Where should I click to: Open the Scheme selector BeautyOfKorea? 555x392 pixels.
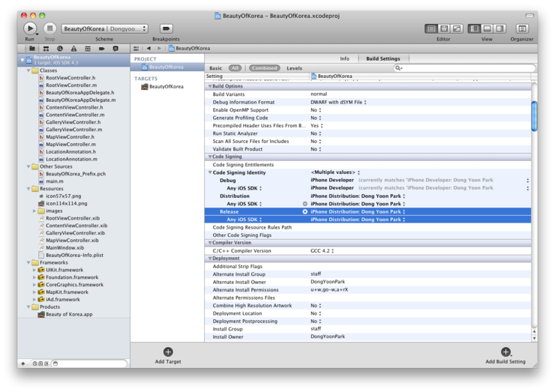tap(105, 28)
